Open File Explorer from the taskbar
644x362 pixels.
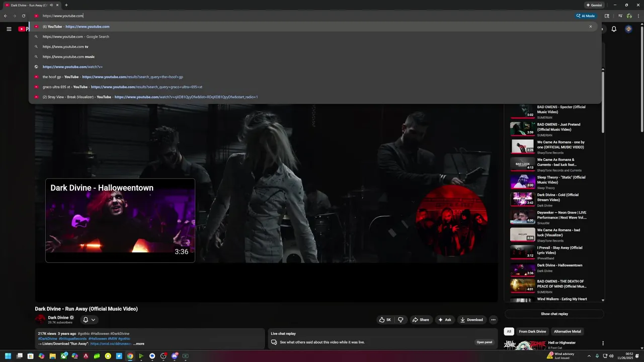(52, 356)
